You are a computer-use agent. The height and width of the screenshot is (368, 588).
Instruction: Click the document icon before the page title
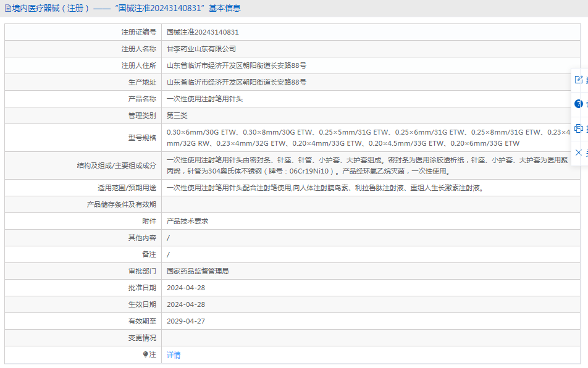(x=8, y=8)
